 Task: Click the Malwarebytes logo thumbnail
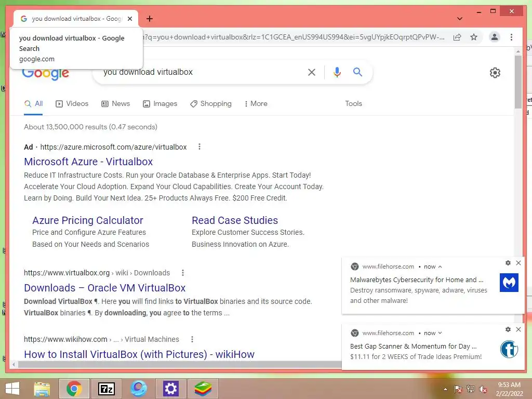click(x=509, y=283)
